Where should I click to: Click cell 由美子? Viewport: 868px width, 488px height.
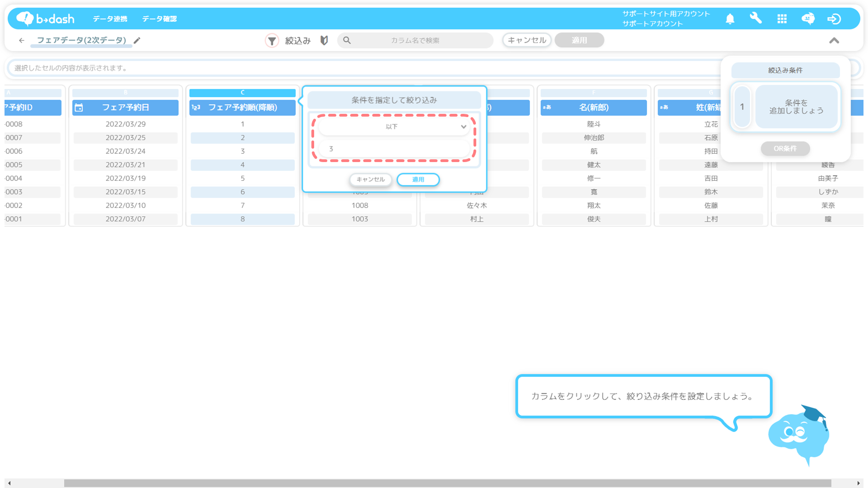(x=828, y=178)
